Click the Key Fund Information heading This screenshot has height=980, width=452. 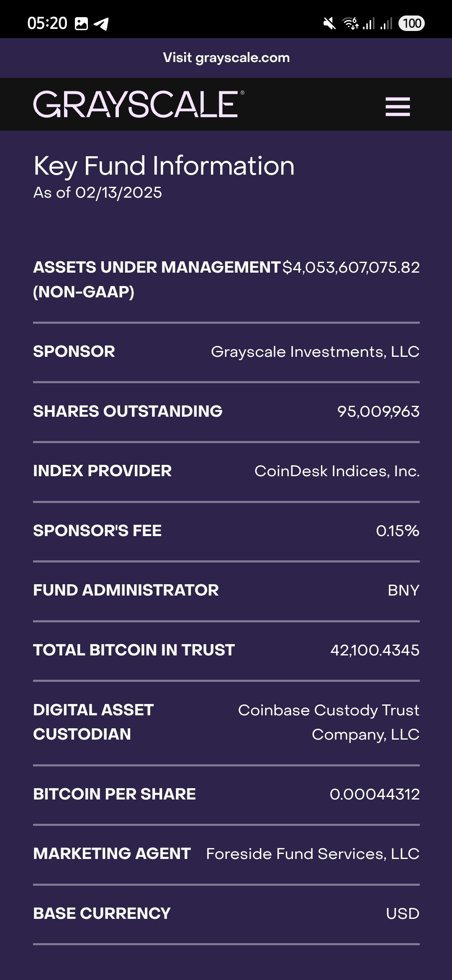pos(164,166)
